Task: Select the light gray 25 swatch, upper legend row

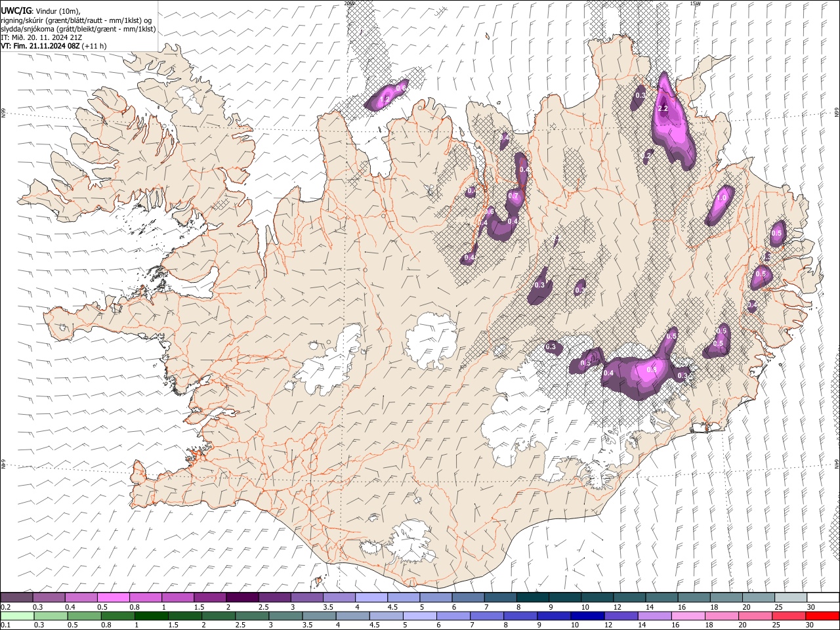Action: 791,597
